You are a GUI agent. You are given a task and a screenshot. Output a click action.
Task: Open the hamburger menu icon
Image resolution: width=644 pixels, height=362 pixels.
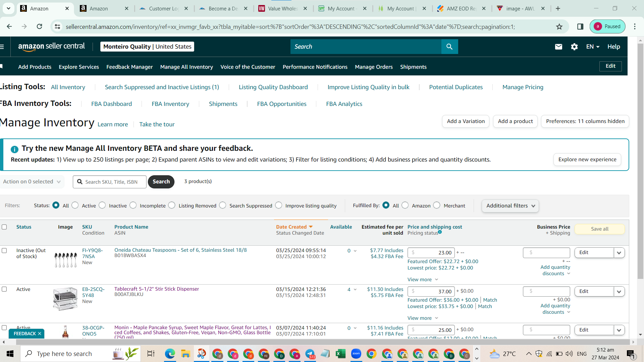2,47
